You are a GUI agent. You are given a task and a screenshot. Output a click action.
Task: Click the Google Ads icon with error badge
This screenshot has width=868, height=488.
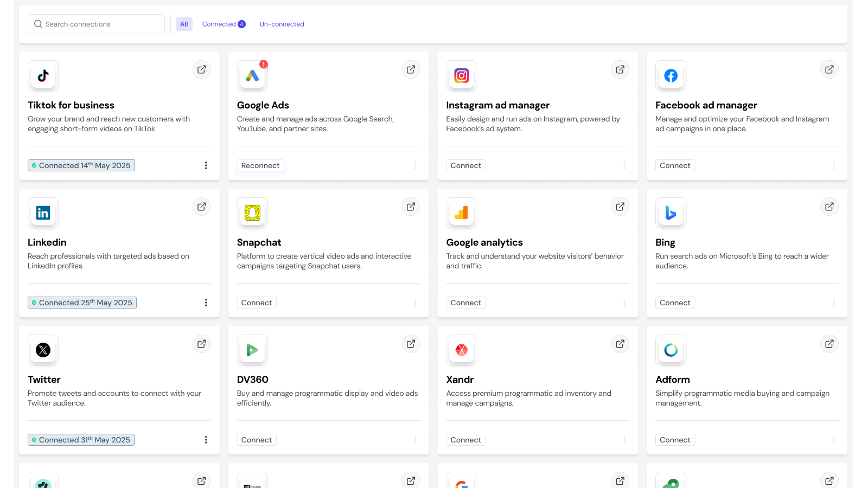[x=252, y=76]
